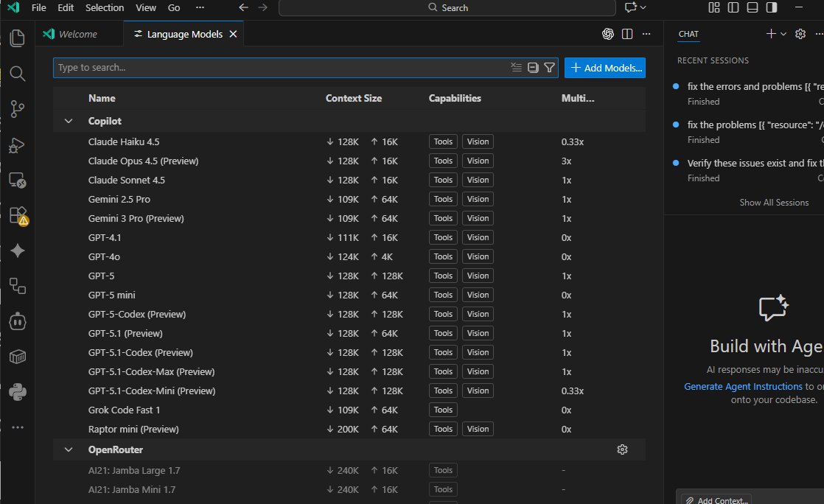The width and height of the screenshot is (824, 504).
Task: Open Generate Agent Instructions link
Action: coord(743,386)
